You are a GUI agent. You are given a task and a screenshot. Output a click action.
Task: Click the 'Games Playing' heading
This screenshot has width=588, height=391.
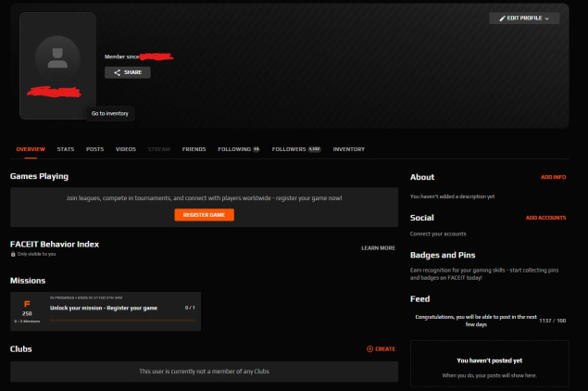click(x=40, y=176)
